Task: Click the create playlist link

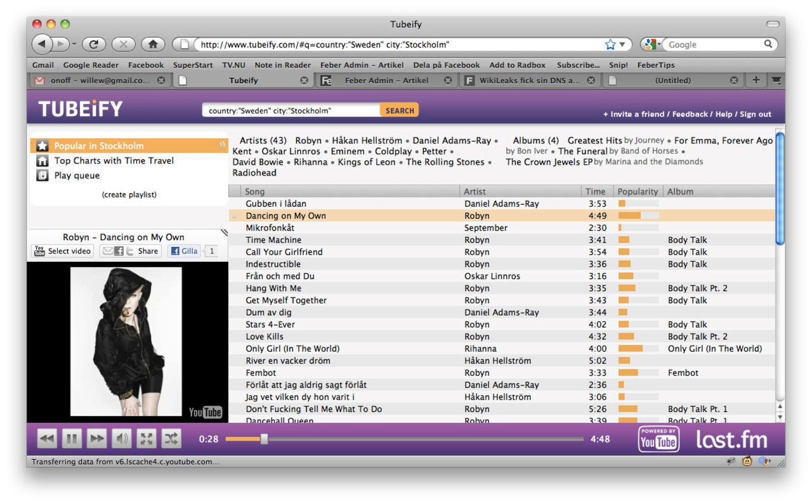Action: (x=129, y=195)
